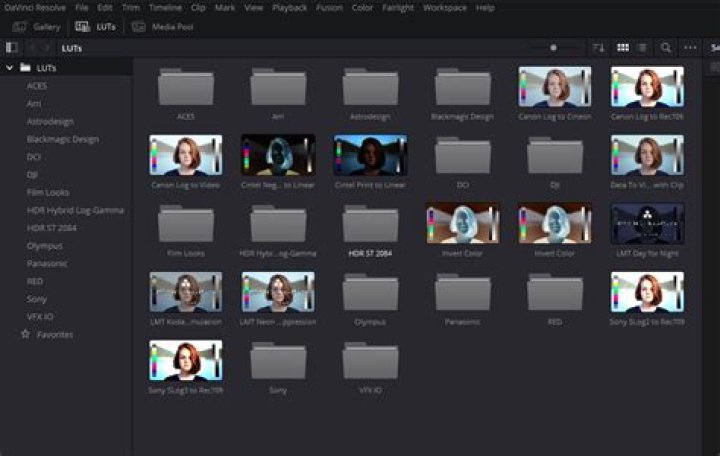The width and height of the screenshot is (720, 456).
Task: Open the Sony folder in the grid
Action: pyautogui.click(x=278, y=360)
